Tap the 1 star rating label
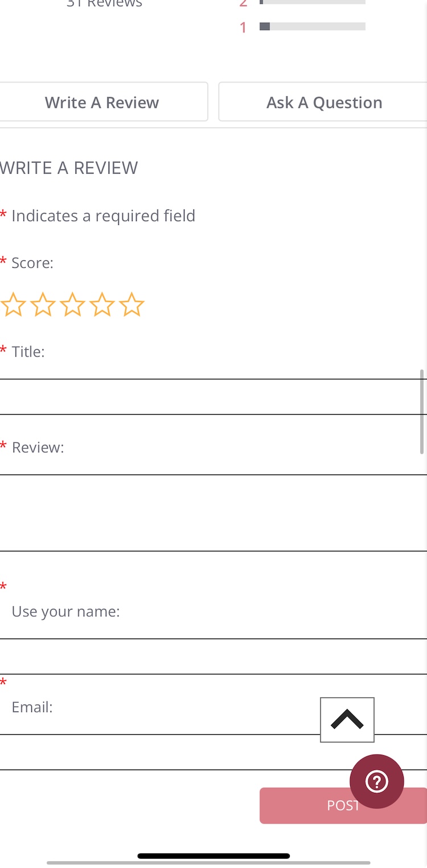The image size is (427, 868). [243, 27]
